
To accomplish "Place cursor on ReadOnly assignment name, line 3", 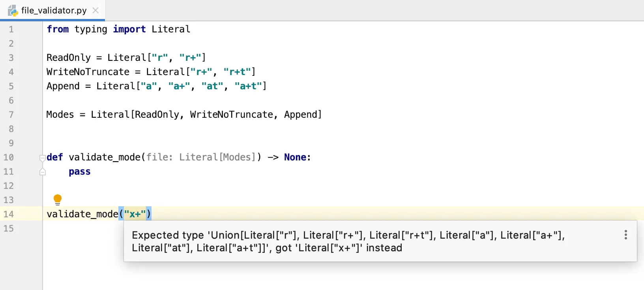I will pos(69,58).
